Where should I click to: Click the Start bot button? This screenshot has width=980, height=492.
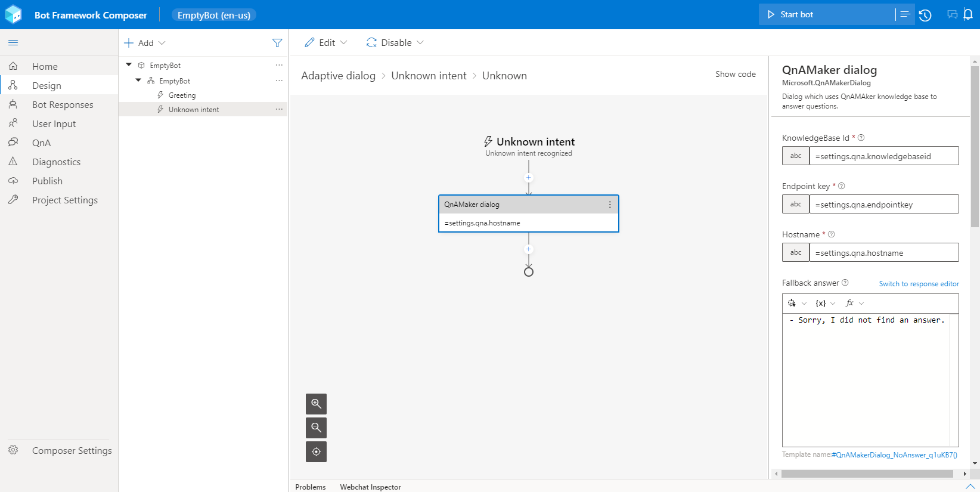tap(827, 14)
